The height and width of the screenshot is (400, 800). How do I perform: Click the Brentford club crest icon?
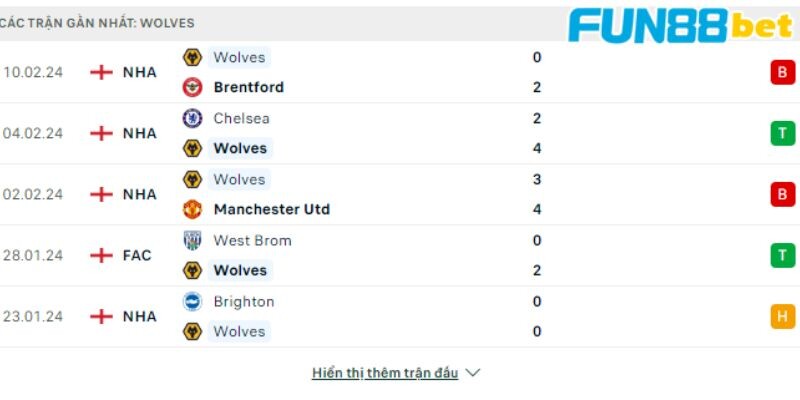pyautogui.click(x=192, y=87)
